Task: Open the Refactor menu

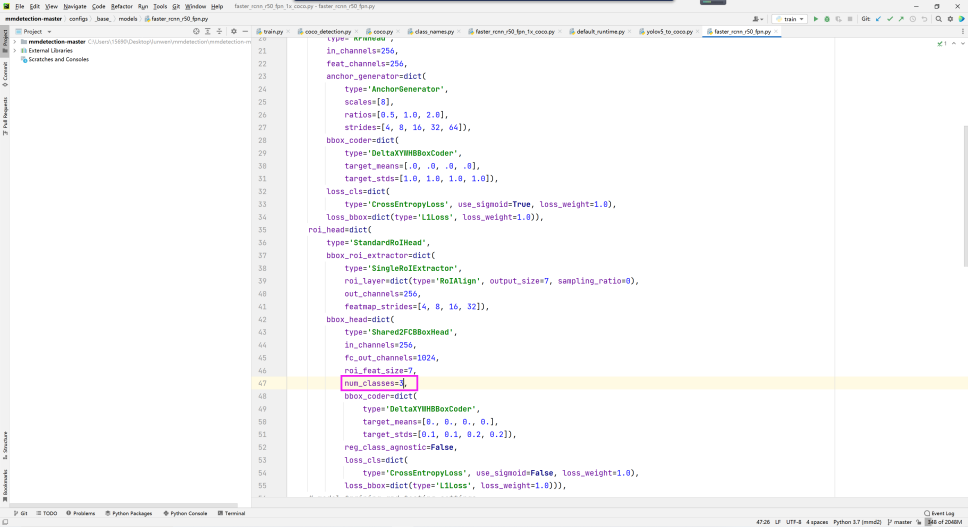Action: coord(122,6)
